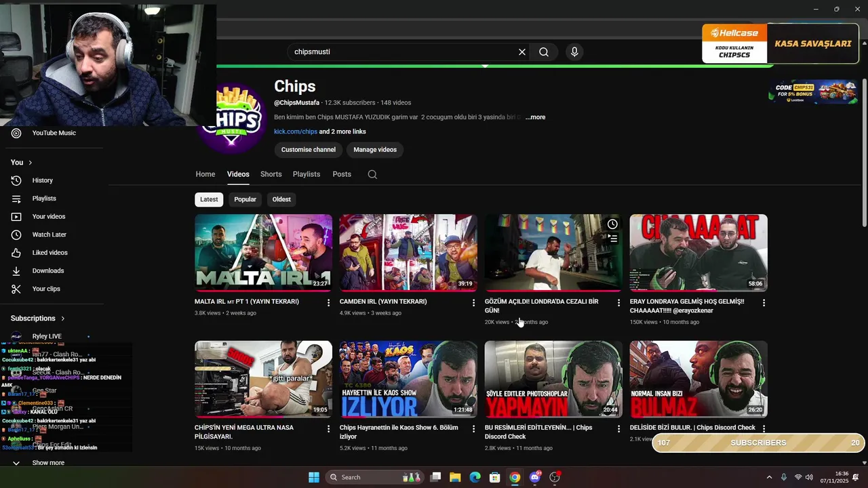This screenshot has height=488, width=868.
Task: Click the Windows taskbar Search box
Action: pyautogui.click(x=375, y=477)
